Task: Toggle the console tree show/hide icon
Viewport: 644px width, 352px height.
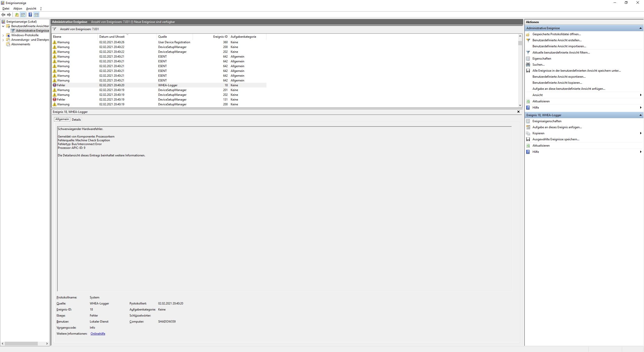Action: pos(23,15)
